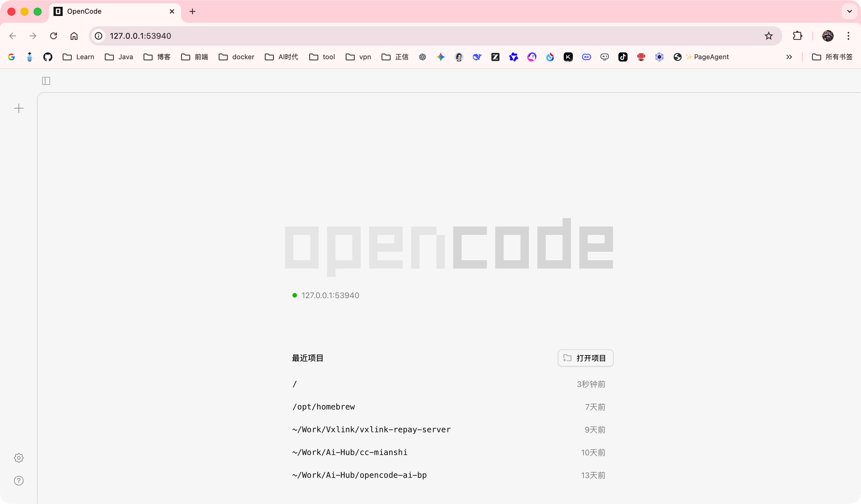The width and height of the screenshot is (861, 504).
Task: Open the opencode-ai-bp recent project
Action: pos(359,475)
